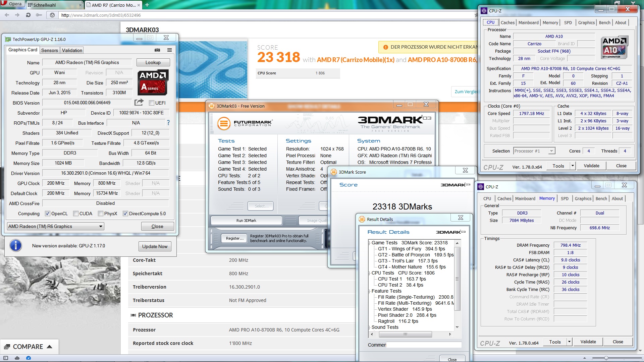Viewport: 644px width, 362px height.
Task: Click the Zum Vergleich link on 3DMark page
Action: tap(465, 92)
